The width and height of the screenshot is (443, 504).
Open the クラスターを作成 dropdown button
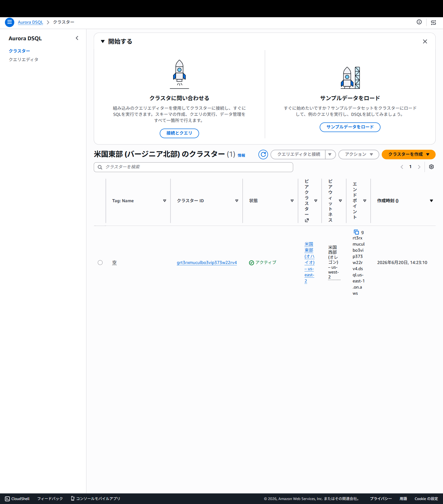(409, 154)
